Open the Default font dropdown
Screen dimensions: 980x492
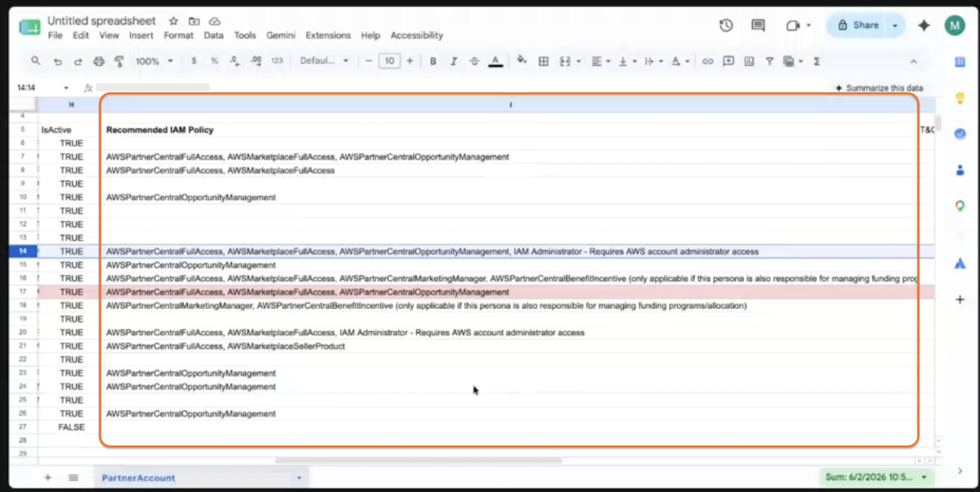coord(324,61)
